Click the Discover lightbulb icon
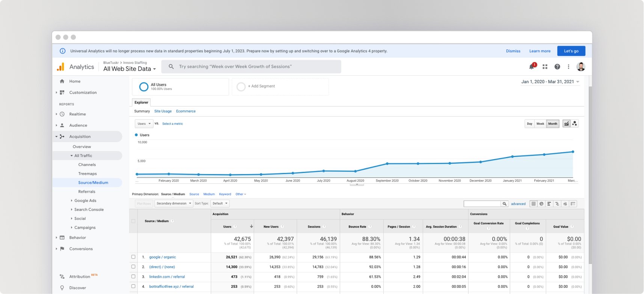Image resolution: width=644 pixels, height=294 pixels. pos(62,288)
